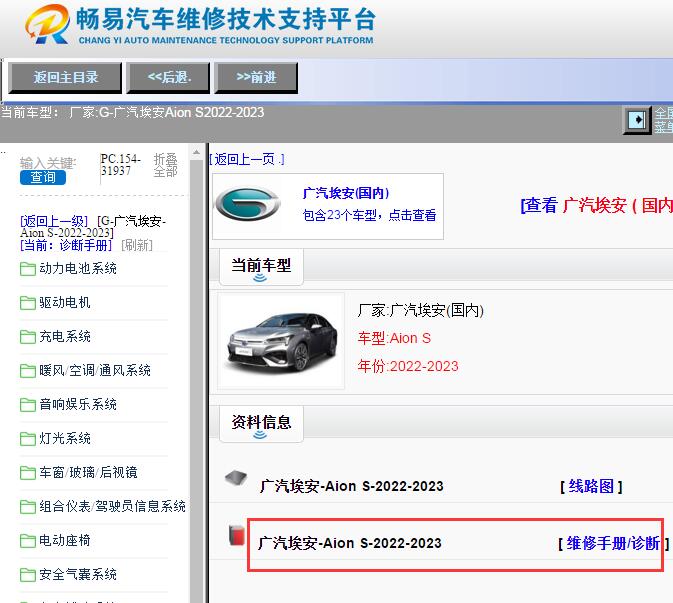Click 年份:2022-2023 text

tap(408, 366)
